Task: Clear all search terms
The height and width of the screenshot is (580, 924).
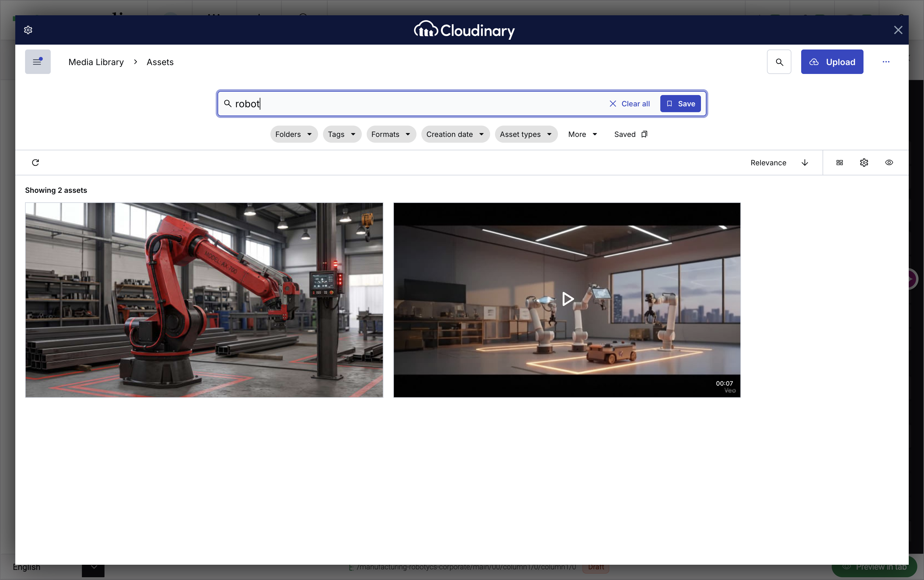Action: tap(629, 104)
